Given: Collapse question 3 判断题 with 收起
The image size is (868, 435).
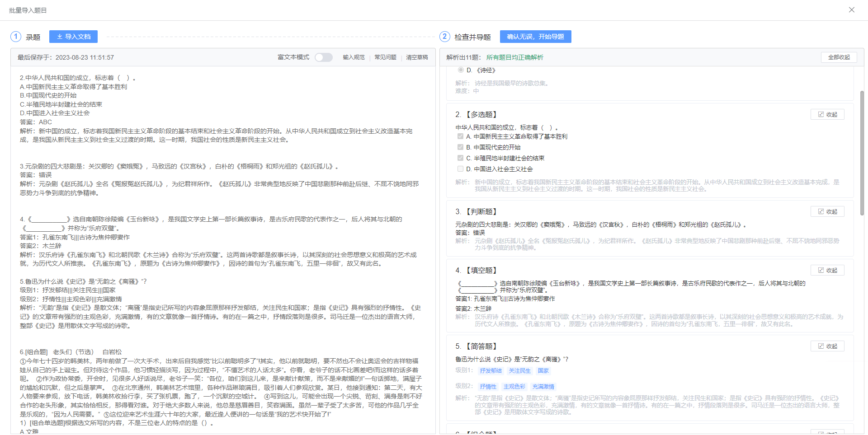Looking at the screenshot, I should coord(827,212).
